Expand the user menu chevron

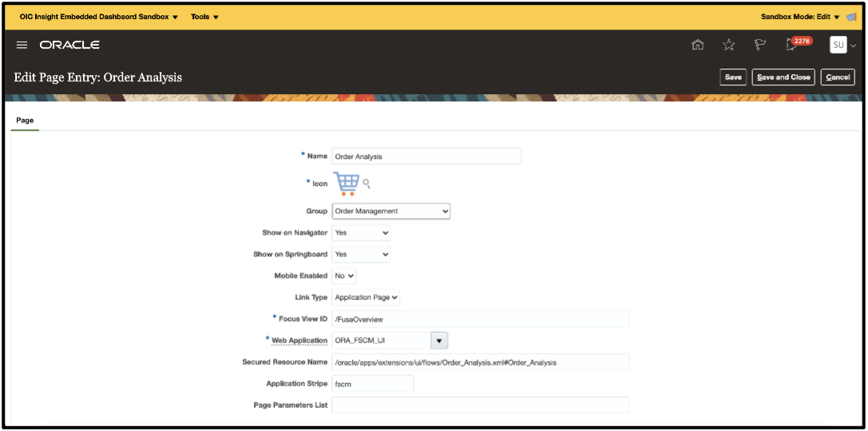pos(853,45)
